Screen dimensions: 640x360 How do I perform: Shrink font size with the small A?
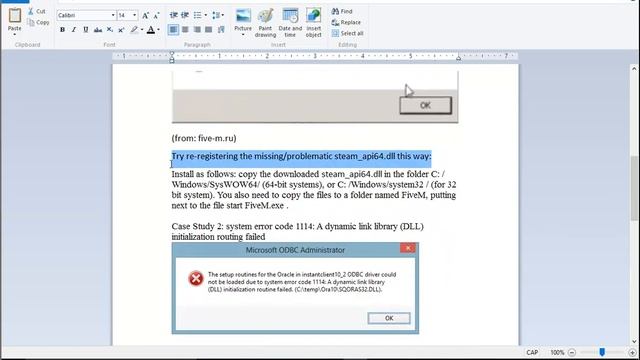tap(156, 16)
